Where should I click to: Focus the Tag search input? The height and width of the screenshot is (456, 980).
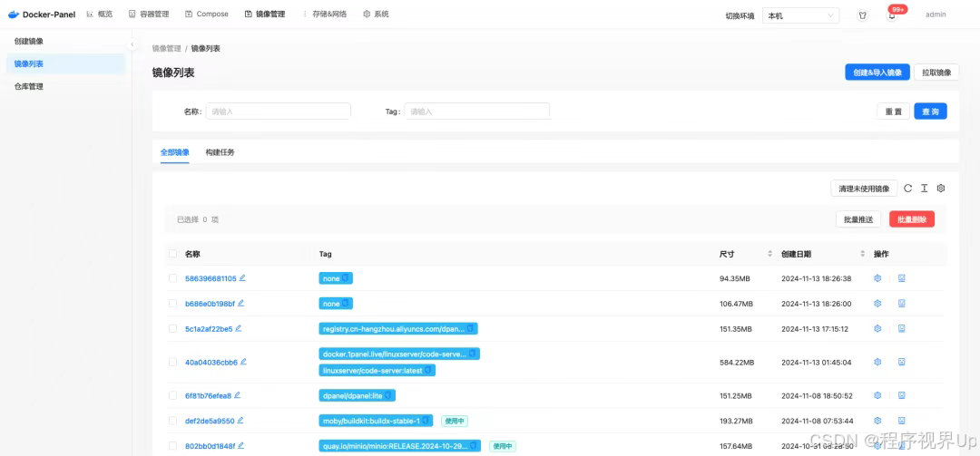point(477,112)
